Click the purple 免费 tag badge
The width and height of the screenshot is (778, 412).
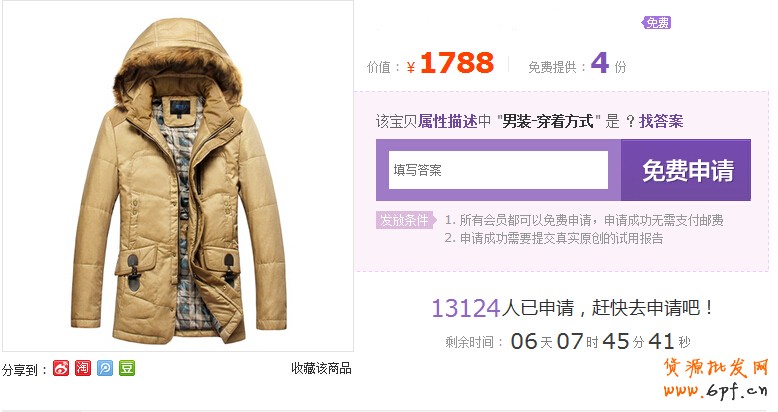click(656, 22)
